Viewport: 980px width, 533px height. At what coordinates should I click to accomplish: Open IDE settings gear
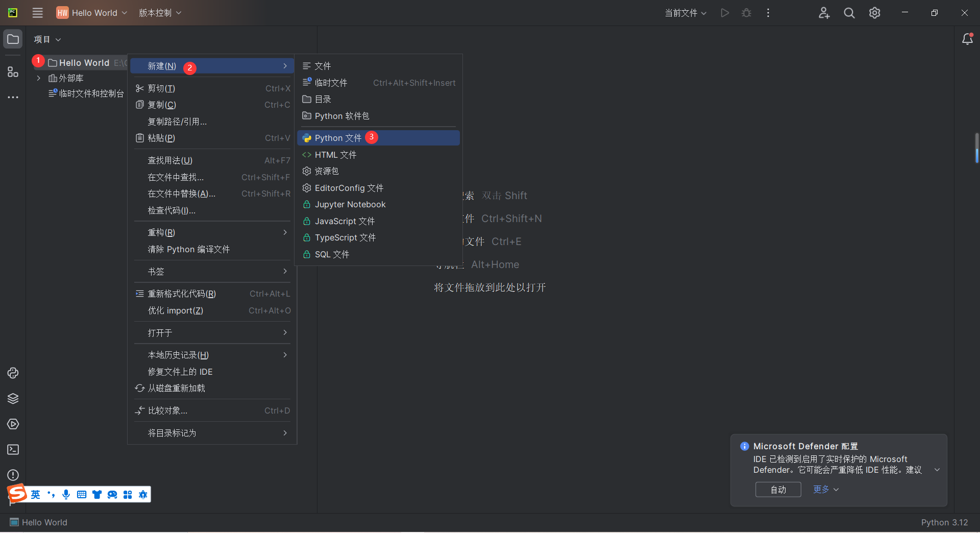875,13
